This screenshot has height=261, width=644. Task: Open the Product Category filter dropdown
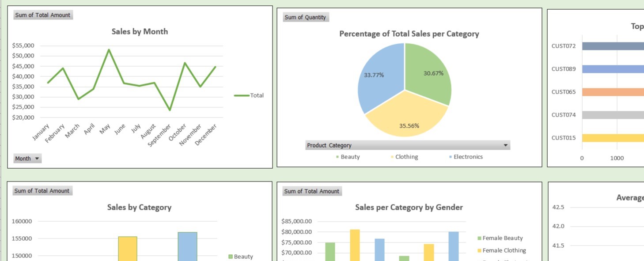(506, 145)
